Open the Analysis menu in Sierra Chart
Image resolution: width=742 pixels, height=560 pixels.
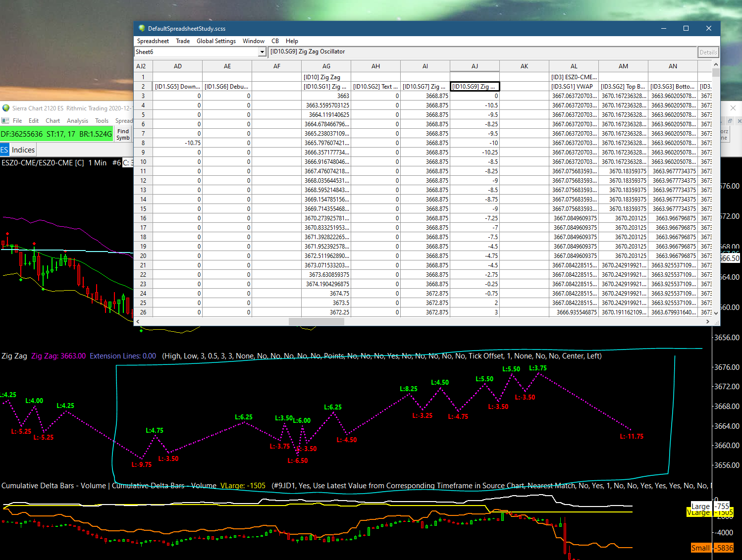pos(77,121)
